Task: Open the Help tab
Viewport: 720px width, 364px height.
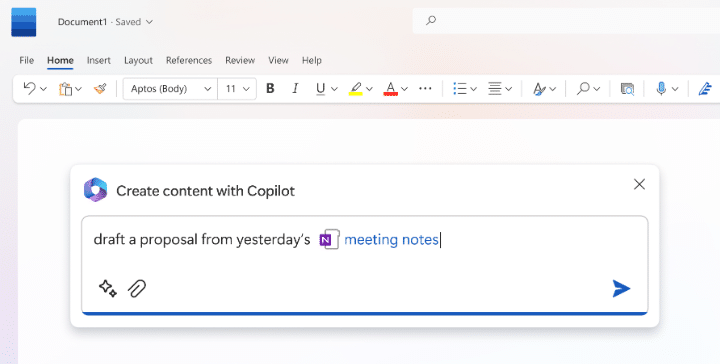Action: (x=312, y=60)
